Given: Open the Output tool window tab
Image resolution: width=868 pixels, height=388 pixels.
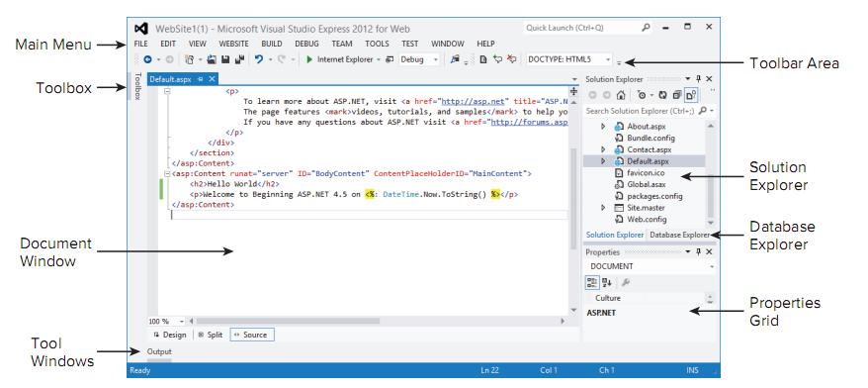Looking at the screenshot, I should click(x=159, y=351).
